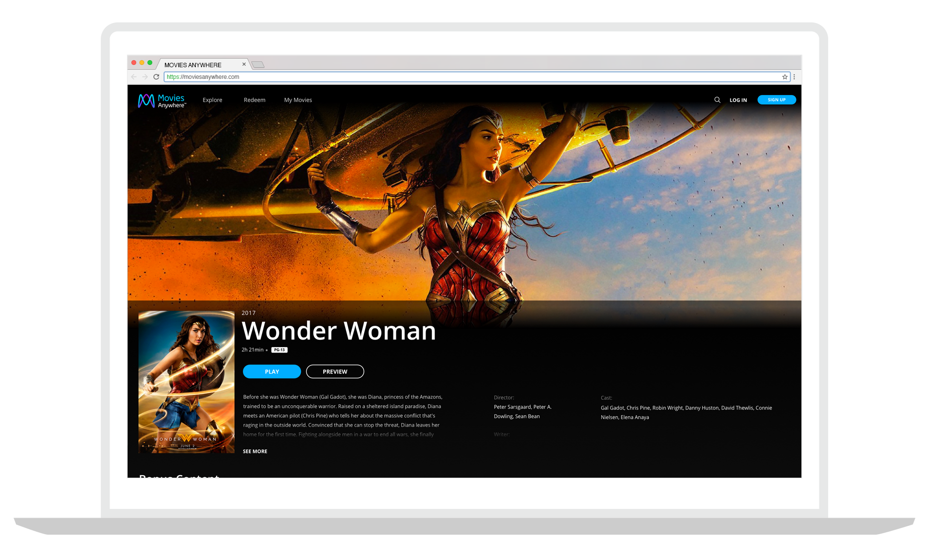The image size is (928, 560).
Task: Click the SIGN UP button
Action: tap(777, 100)
